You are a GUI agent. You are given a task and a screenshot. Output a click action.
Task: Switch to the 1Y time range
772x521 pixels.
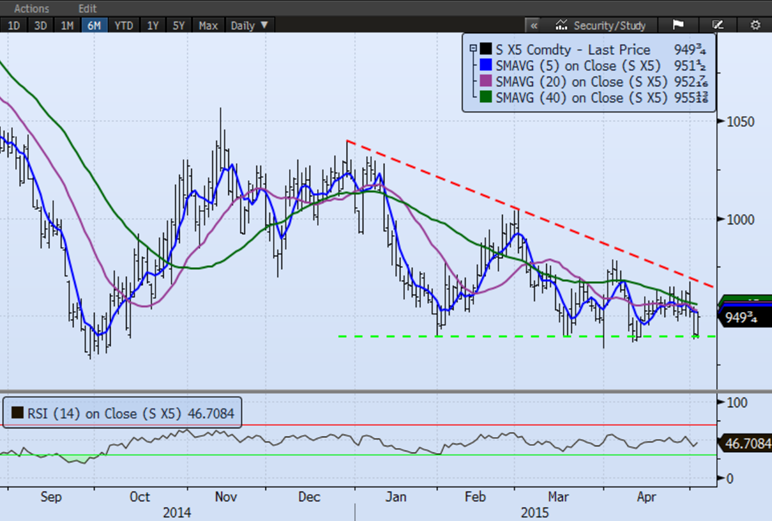pyautogui.click(x=153, y=24)
